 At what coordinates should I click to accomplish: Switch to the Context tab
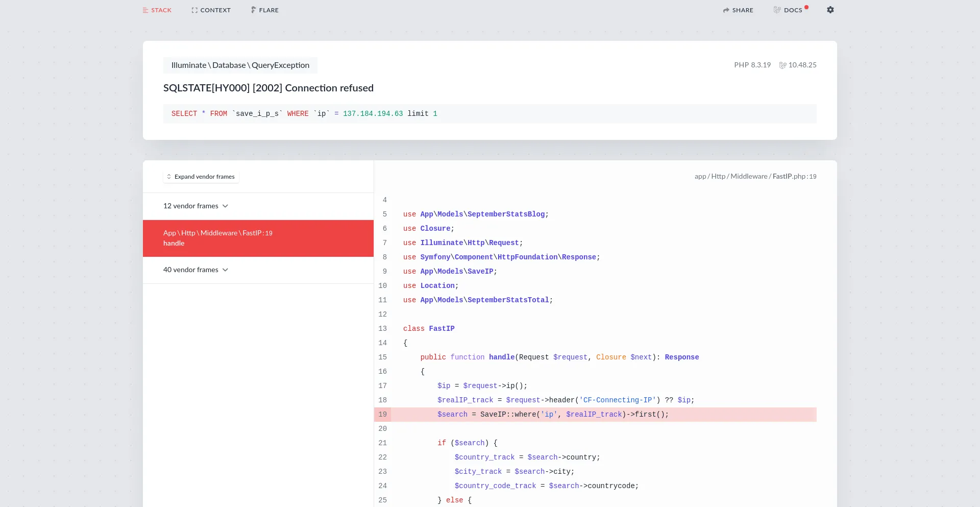215,10
